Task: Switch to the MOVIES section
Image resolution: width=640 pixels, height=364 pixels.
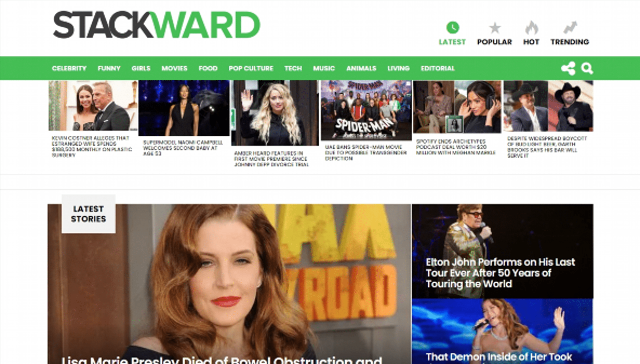Action: [x=174, y=68]
